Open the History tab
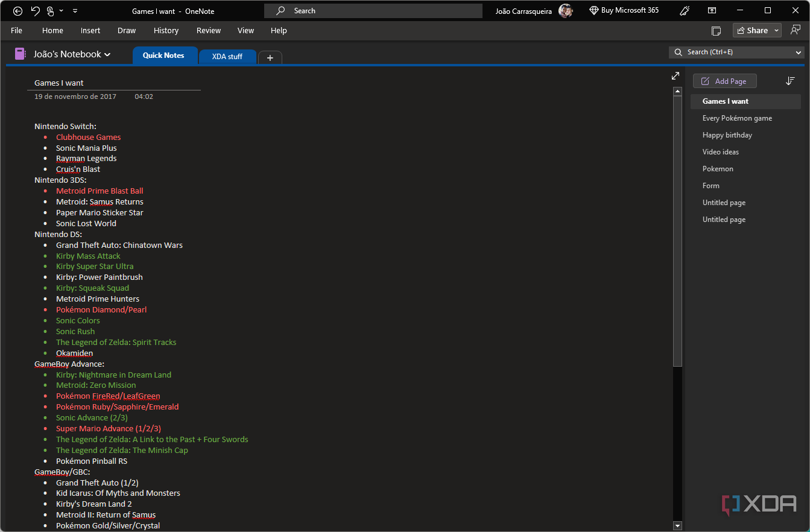 click(x=166, y=31)
